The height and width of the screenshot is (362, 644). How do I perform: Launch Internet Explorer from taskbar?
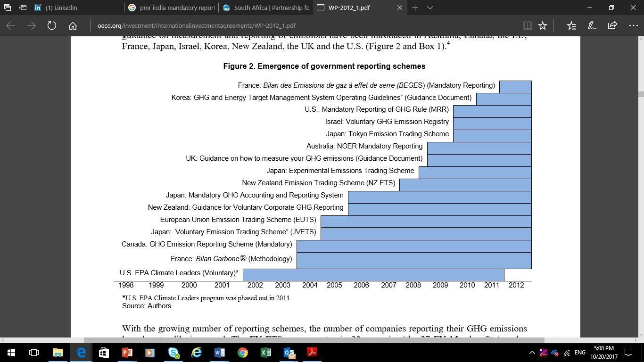point(196,352)
